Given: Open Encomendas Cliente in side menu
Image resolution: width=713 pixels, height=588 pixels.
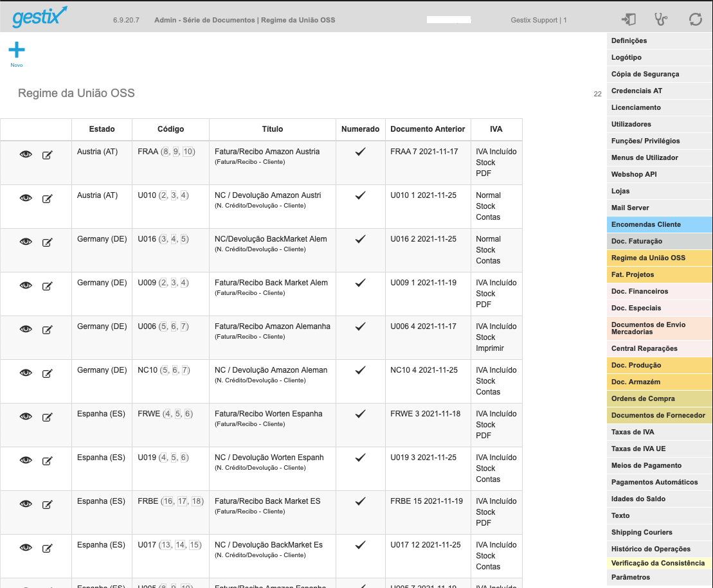Looking at the screenshot, I should [x=660, y=224].
